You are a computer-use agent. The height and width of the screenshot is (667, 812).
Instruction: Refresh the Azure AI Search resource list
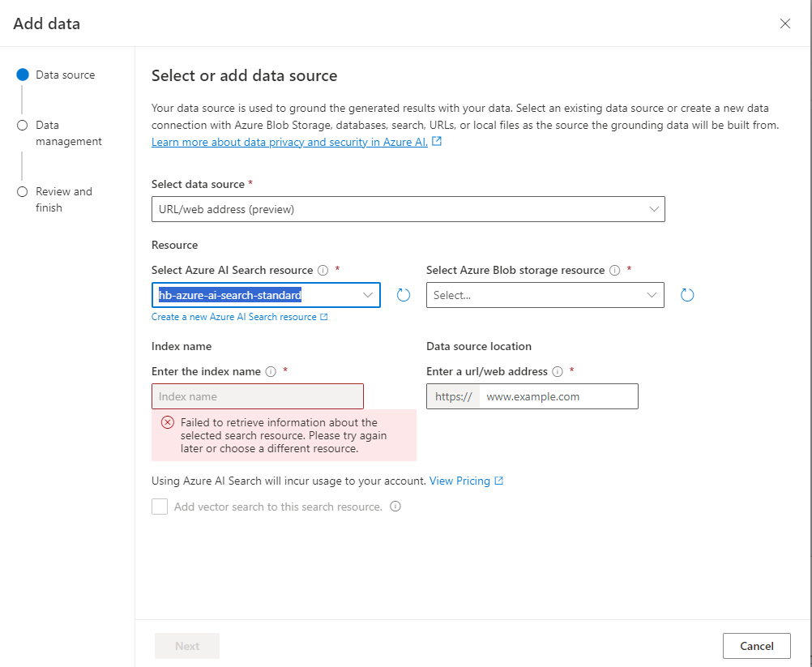(x=403, y=295)
